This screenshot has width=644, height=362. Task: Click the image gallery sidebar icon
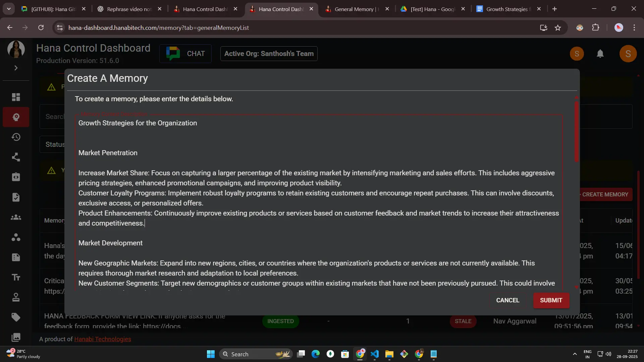pos(16,337)
